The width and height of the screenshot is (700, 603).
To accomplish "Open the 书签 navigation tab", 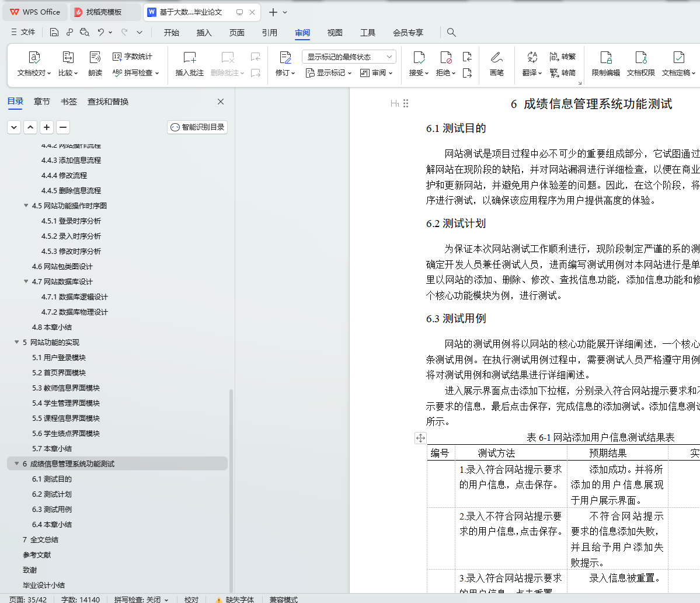I will pos(69,102).
